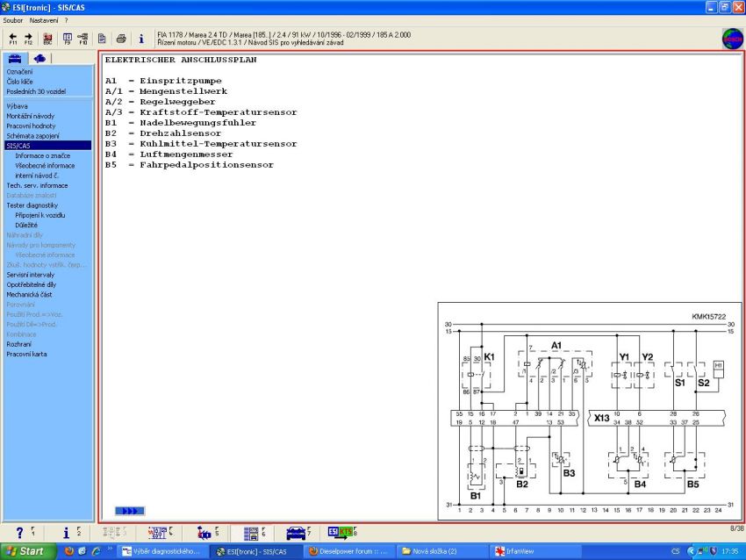Switch to the engine component tab
The width and height of the screenshot is (746, 560).
pyautogui.click(x=40, y=59)
